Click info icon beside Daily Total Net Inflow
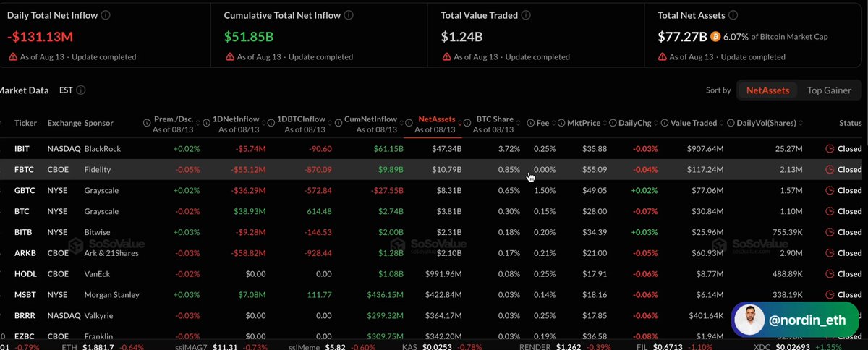Viewport: 868px width, 350px height. [106, 14]
